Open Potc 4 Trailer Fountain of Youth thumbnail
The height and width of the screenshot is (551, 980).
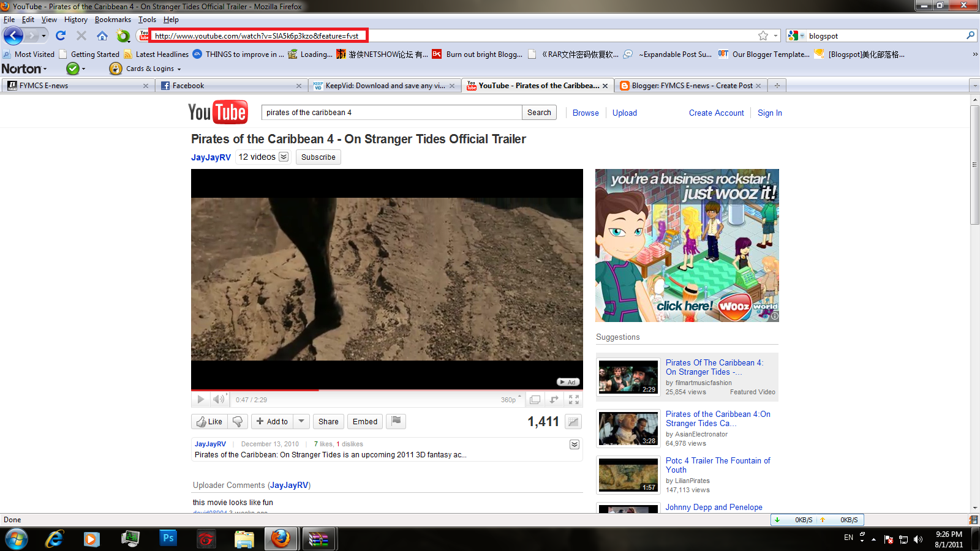(x=628, y=474)
